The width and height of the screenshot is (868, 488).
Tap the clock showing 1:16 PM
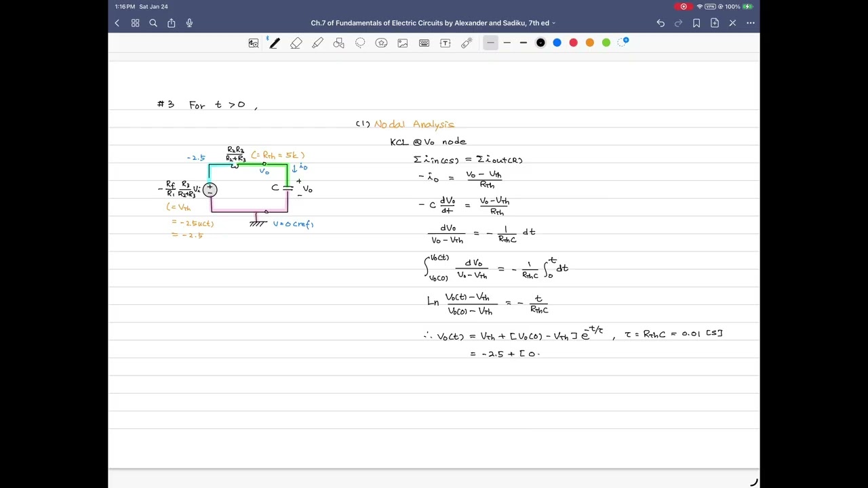125,7
